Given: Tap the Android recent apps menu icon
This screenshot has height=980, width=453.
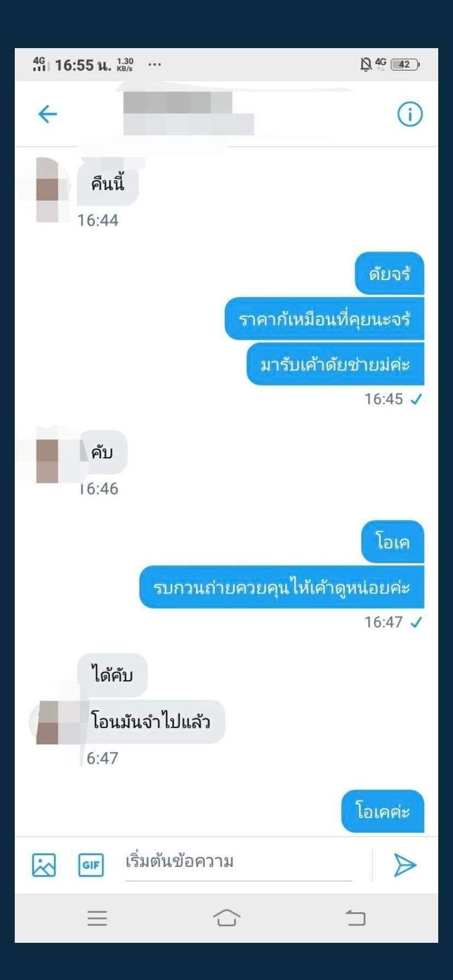Looking at the screenshot, I should [97, 918].
